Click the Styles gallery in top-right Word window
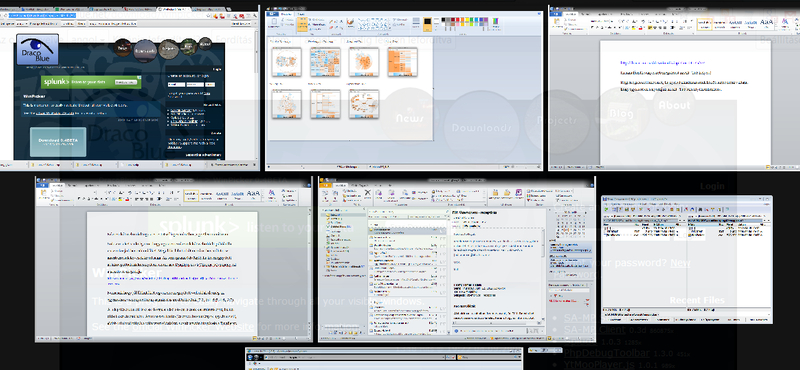 pos(735,23)
